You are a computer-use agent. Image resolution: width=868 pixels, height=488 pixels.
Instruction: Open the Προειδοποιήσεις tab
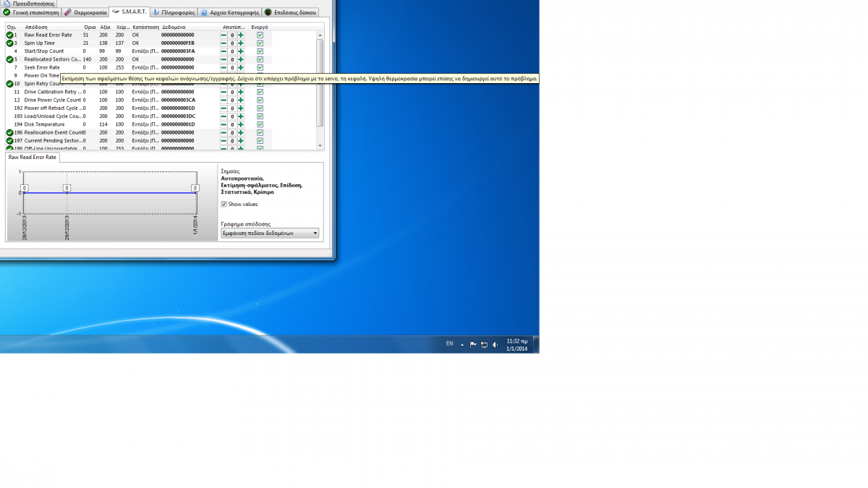click(29, 4)
